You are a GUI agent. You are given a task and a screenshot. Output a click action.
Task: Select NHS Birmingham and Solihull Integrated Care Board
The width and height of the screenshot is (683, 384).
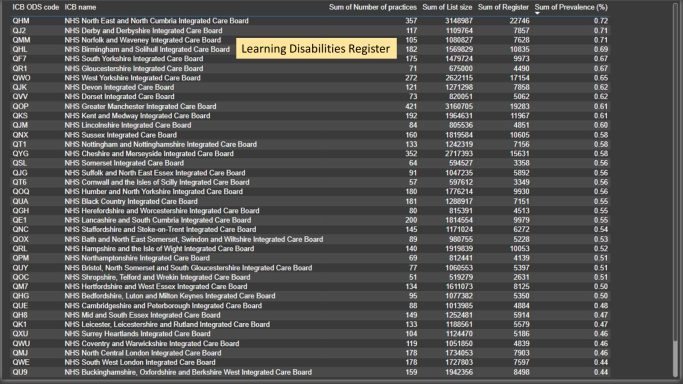point(147,49)
